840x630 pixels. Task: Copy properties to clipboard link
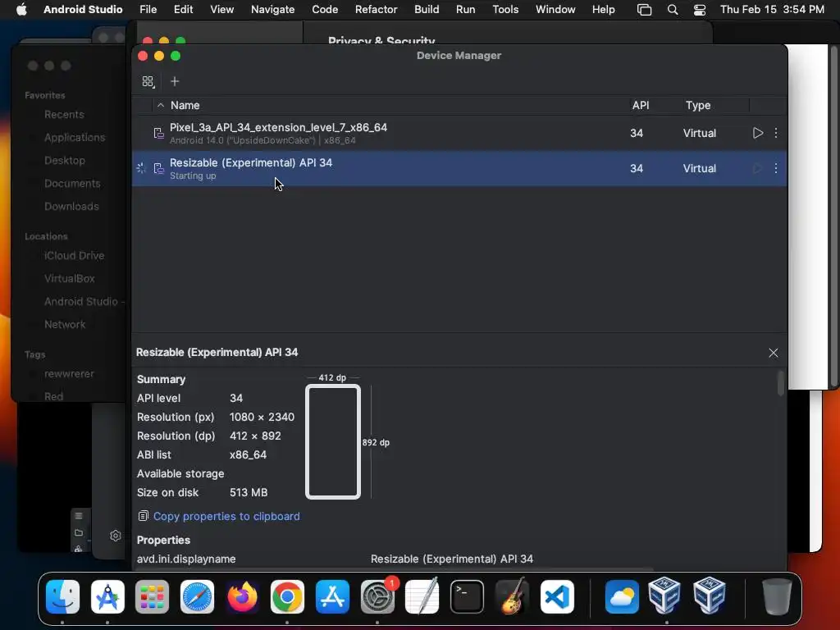click(226, 516)
